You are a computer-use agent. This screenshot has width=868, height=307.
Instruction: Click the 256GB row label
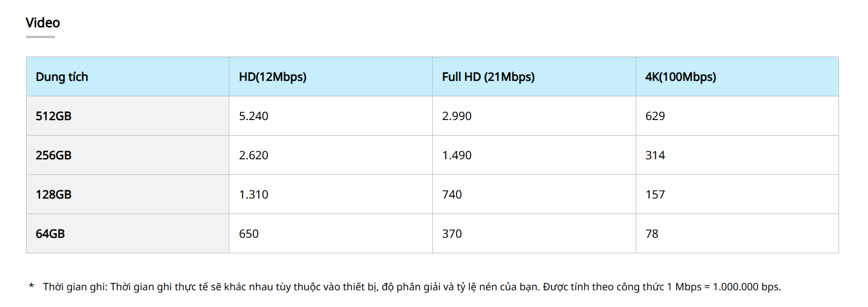tap(54, 155)
